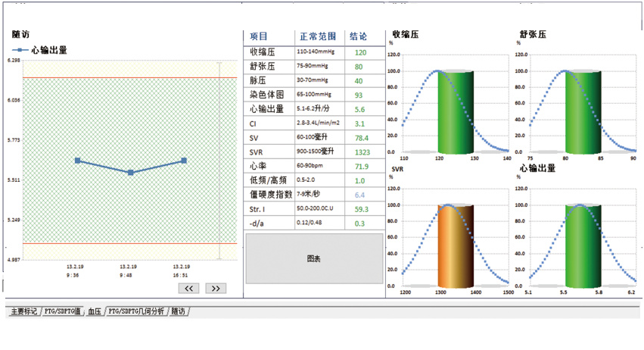This screenshot has width=644, height=350.
Task: Switch to the 主要标记 tab
Action: [23, 311]
